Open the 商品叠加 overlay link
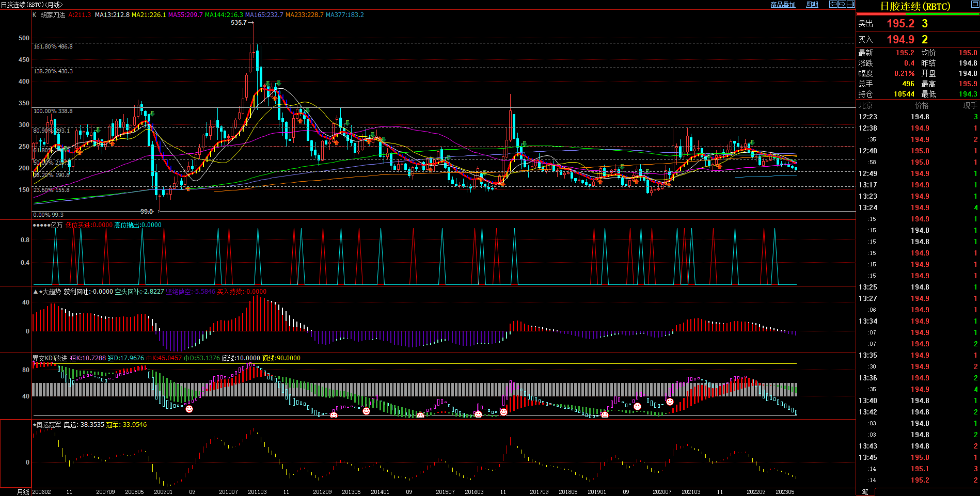 point(783,5)
